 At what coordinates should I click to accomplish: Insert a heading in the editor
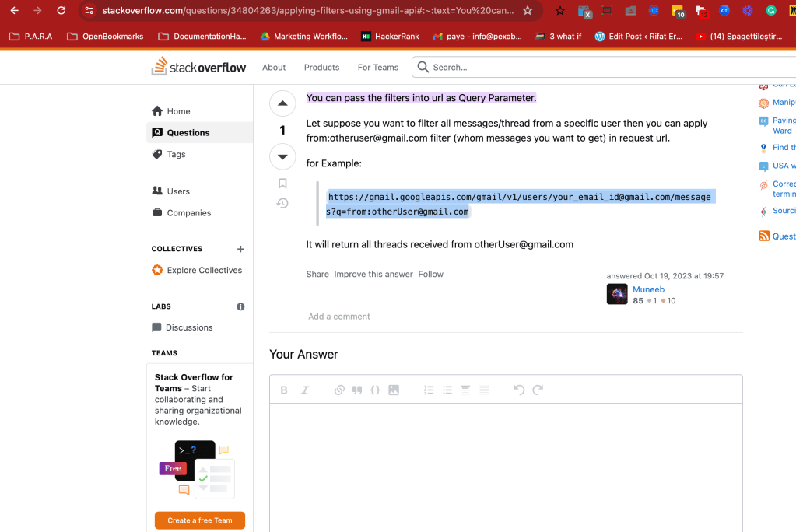point(465,390)
